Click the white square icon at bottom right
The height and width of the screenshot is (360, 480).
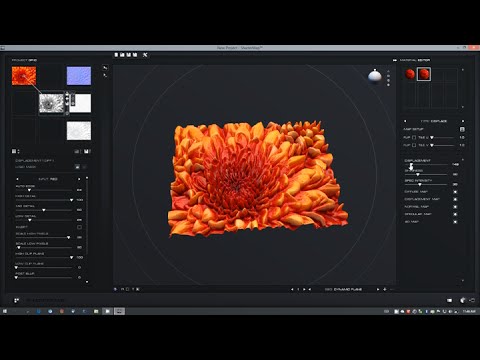click(x=449, y=300)
